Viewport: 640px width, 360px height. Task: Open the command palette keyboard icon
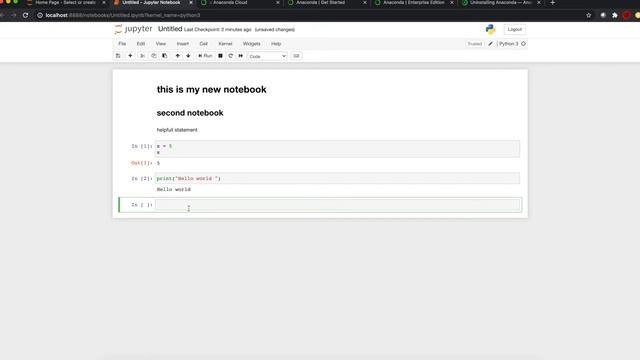click(x=296, y=56)
